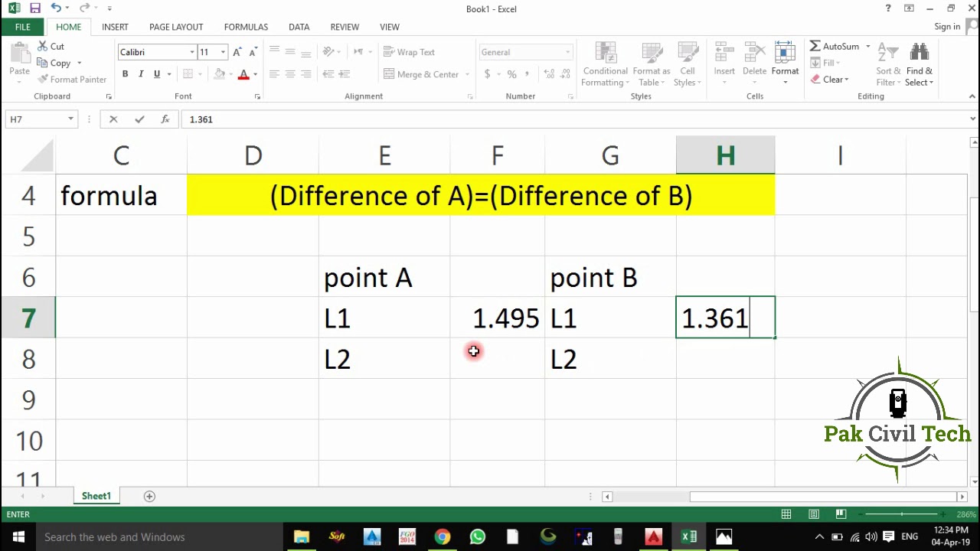The width and height of the screenshot is (980, 551).
Task: Open Cell Styles
Action: (687, 64)
